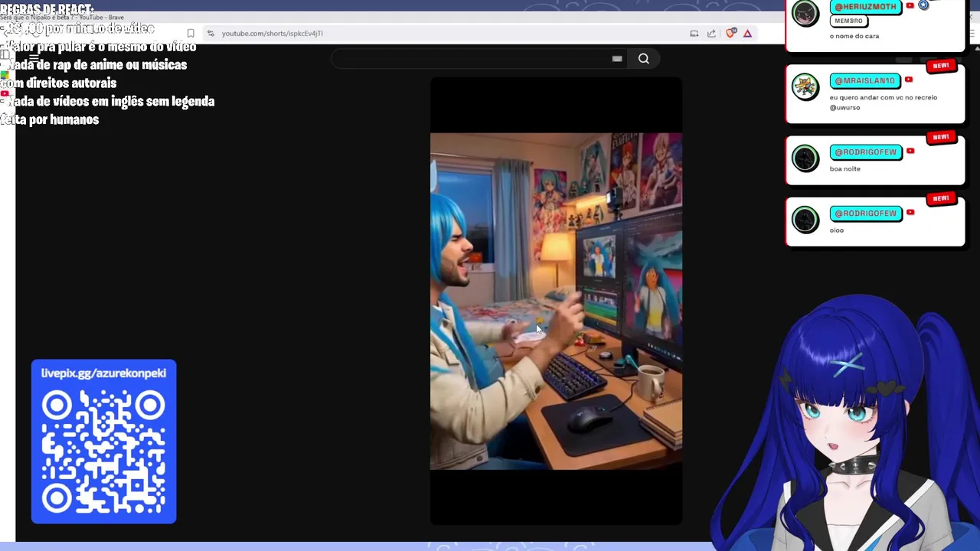This screenshot has height=551, width=980.
Task: Click the @HERIUZMOTH username tag
Action: pos(865,6)
